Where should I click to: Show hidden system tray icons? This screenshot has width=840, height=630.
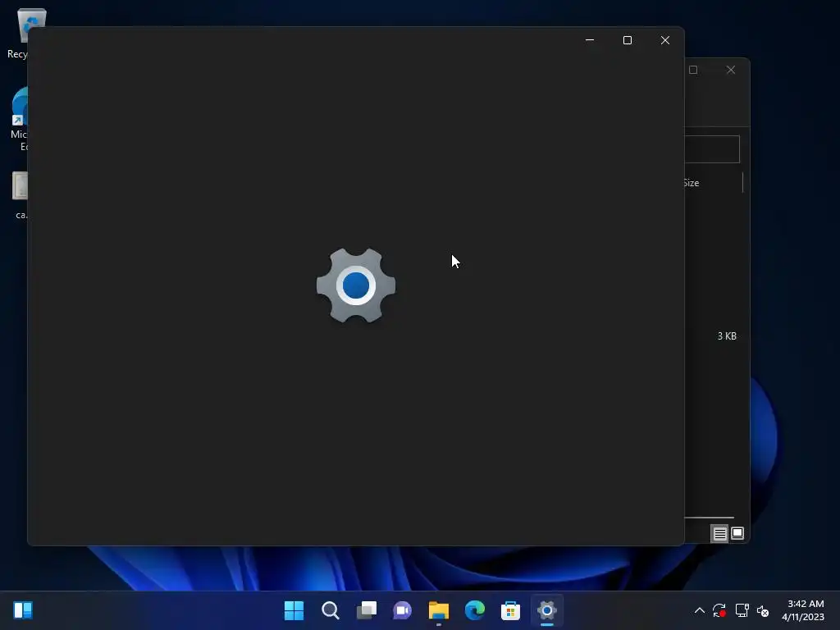699,610
